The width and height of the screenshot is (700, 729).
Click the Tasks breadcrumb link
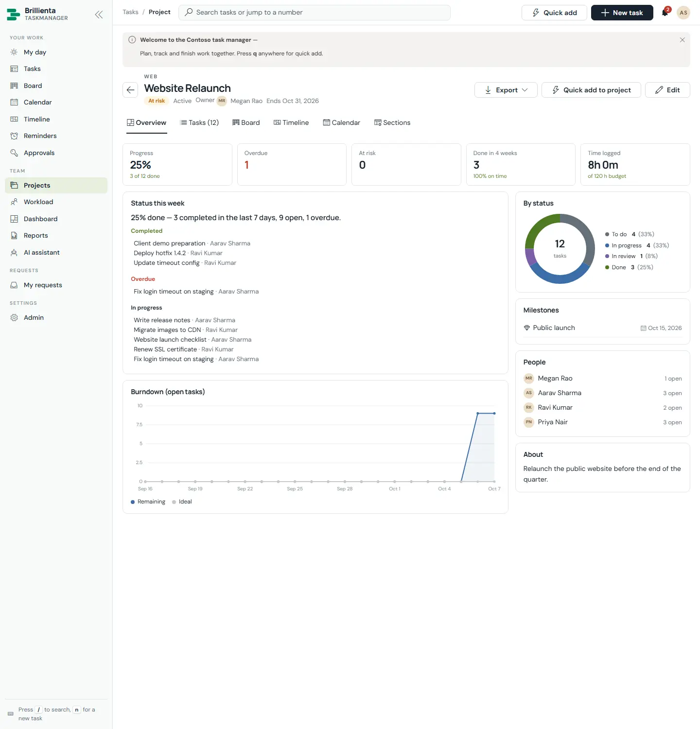point(130,12)
